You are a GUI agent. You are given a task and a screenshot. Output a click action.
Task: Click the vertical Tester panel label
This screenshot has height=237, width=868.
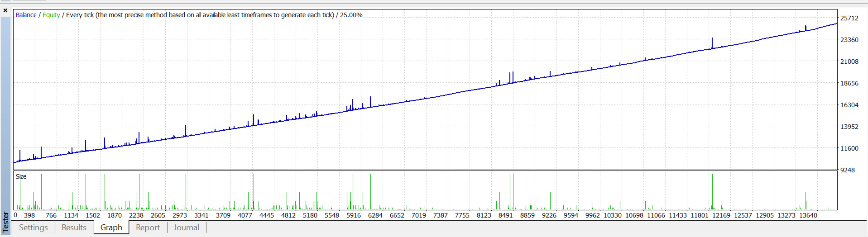(x=5, y=222)
